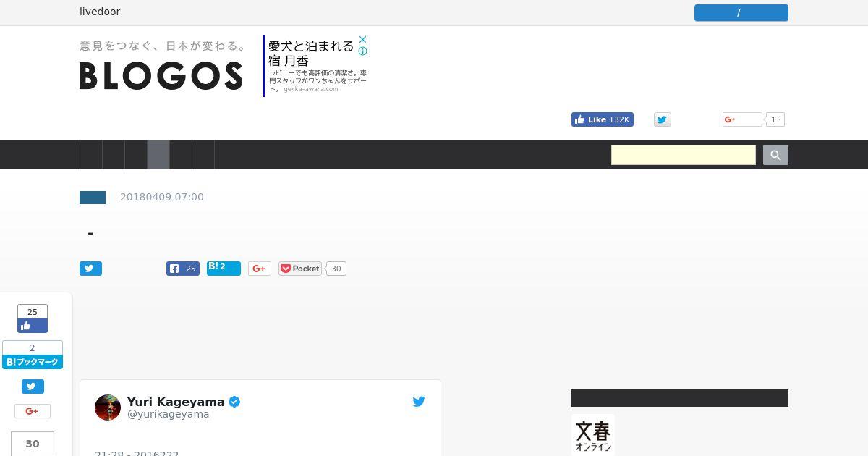This screenshot has height=456, width=868.
Task: Share on Facebook with 25 count
Action: 183,269
